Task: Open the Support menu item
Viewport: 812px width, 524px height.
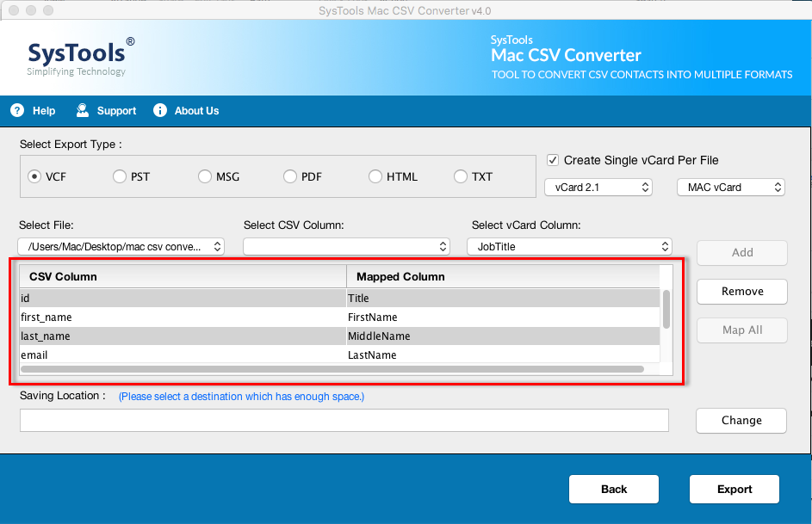Action: coord(116,111)
